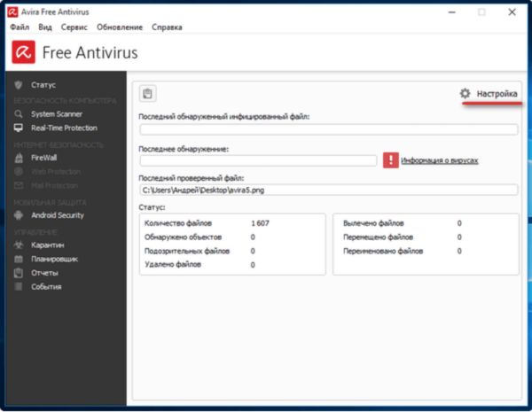Click the calendar icon for Планировщик

click(19, 259)
